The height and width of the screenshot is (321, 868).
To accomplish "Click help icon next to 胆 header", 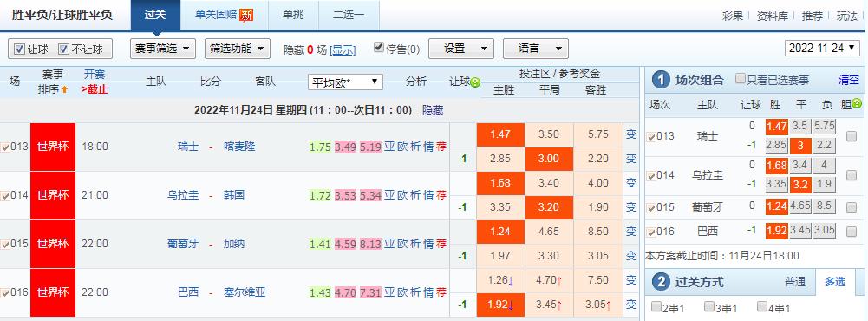I will click(x=857, y=103).
